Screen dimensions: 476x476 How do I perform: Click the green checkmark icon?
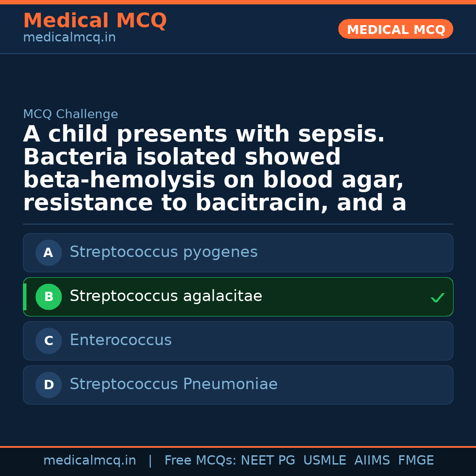(x=437, y=298)
